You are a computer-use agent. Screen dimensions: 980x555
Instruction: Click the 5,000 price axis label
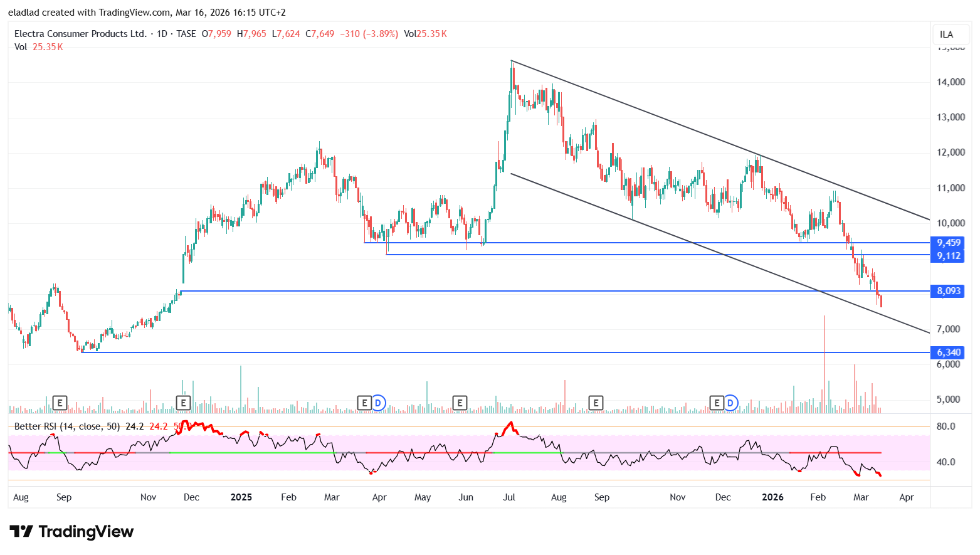(x=949, y=399)
